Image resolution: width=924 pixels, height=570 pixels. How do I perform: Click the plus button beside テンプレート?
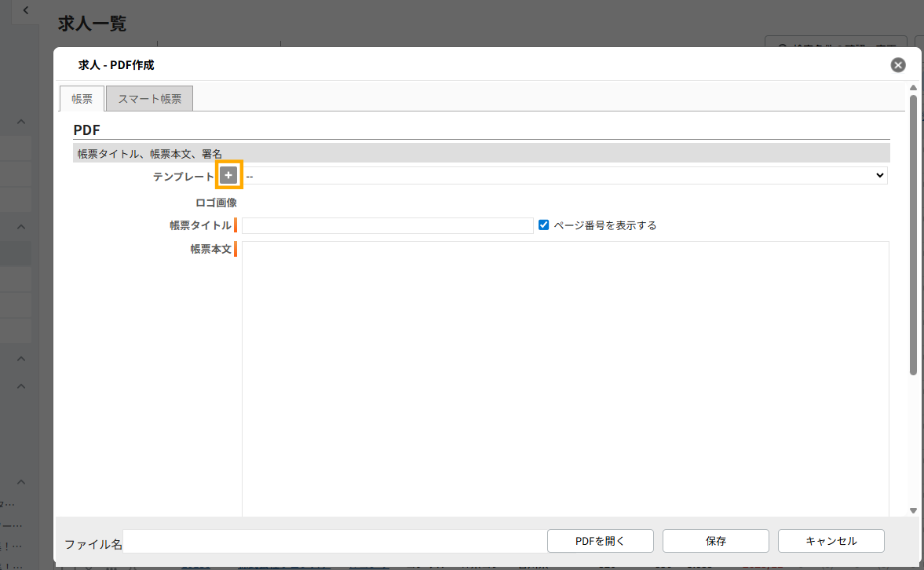tap(228, 176)
